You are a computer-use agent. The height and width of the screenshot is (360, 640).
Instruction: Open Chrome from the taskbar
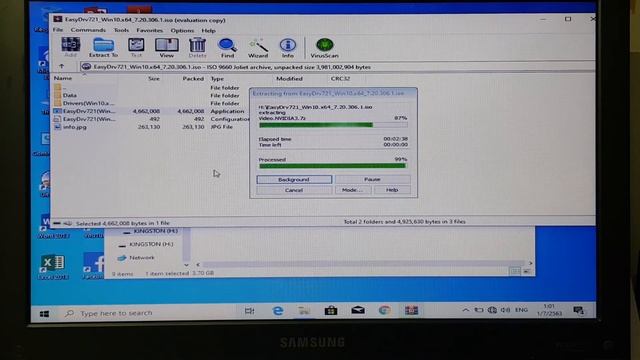point(384,311)
